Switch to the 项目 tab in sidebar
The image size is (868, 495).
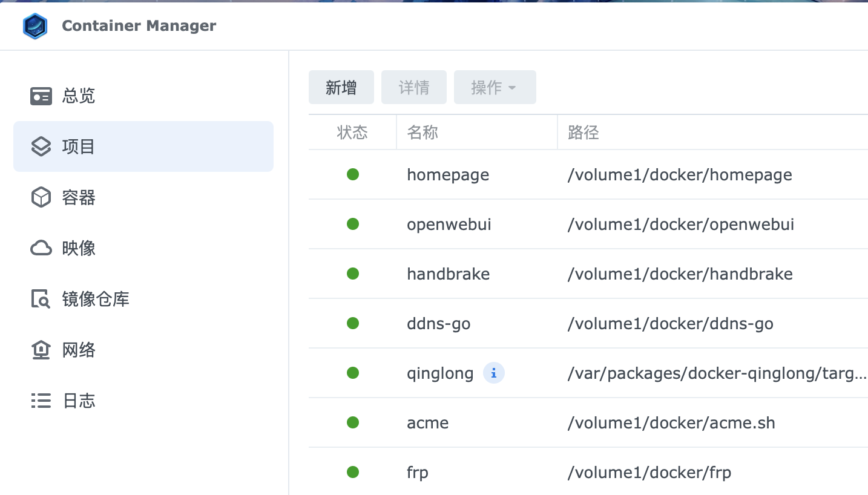(77, 146)
